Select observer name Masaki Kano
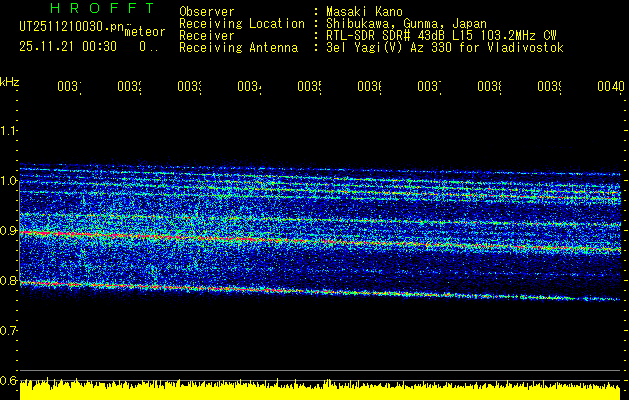The width and height of the screenshot is (629, 400). click(364, 11)
